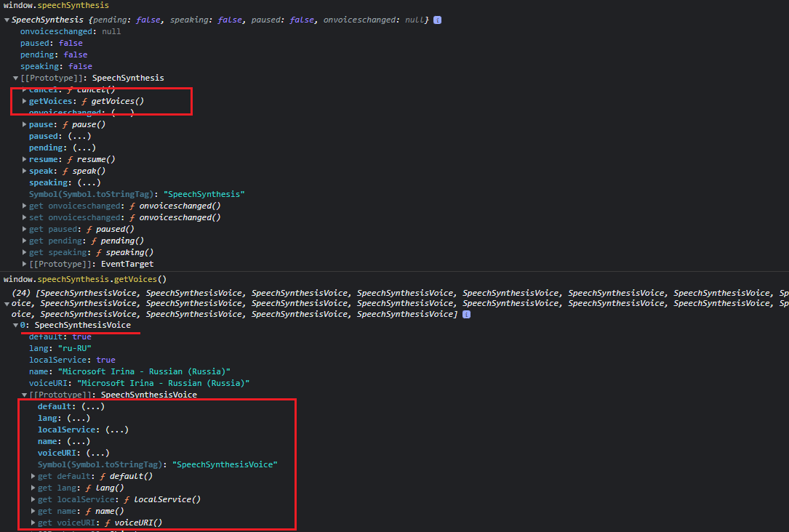
Task: Collapse [[Prototype]]: SpeechSynthesisVoice node
Action: pos(24,395)
